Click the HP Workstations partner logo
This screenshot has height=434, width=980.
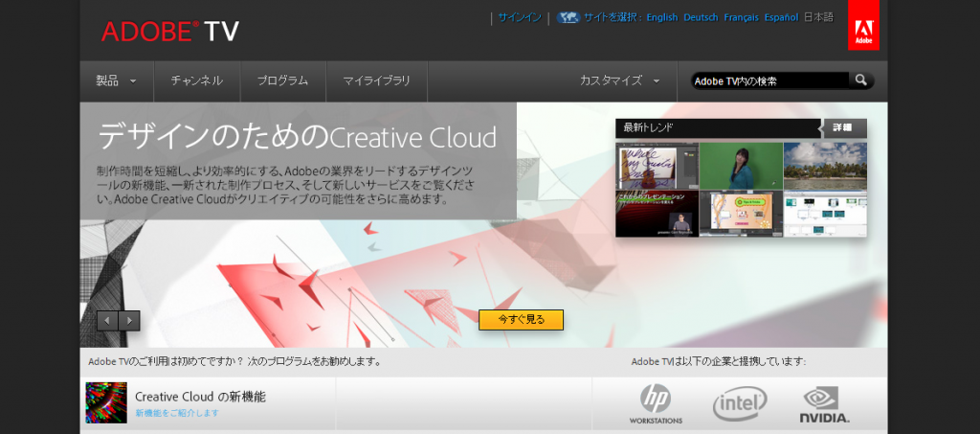pyautogui.click(x=656, y=404)
